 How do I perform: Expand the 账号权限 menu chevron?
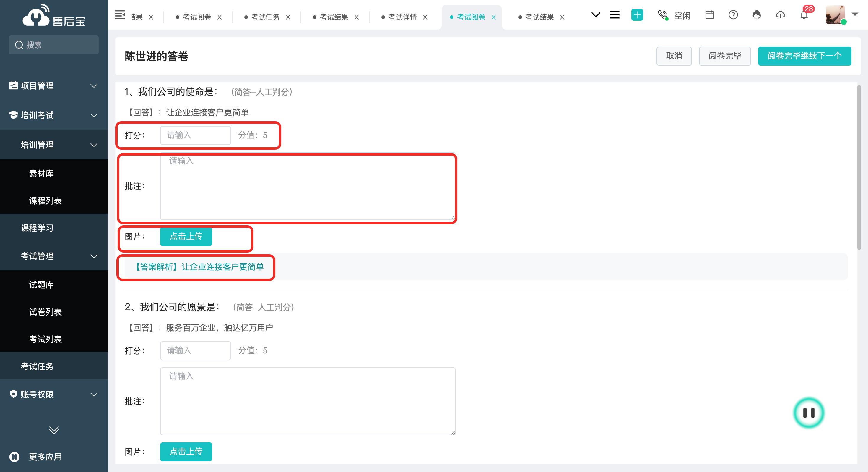[94, 395]
